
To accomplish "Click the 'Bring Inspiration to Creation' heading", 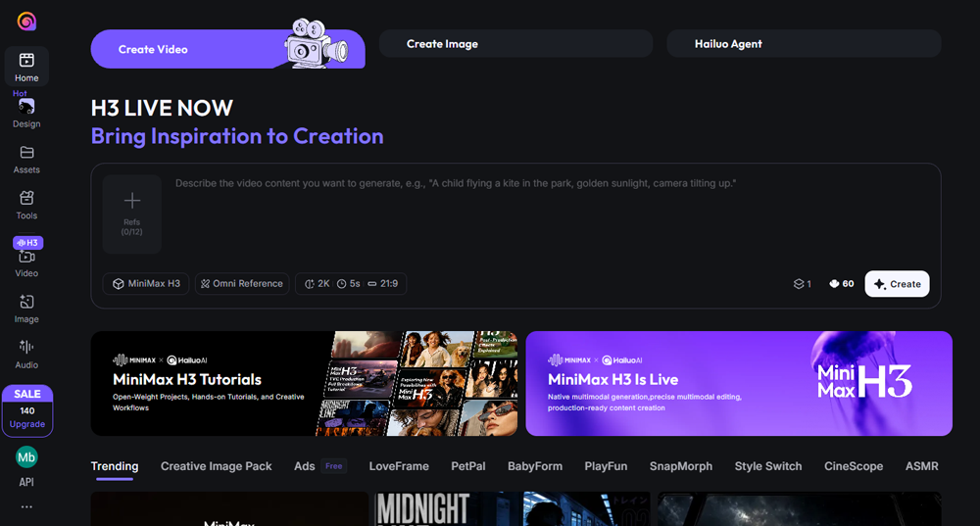I will (237, 136).
